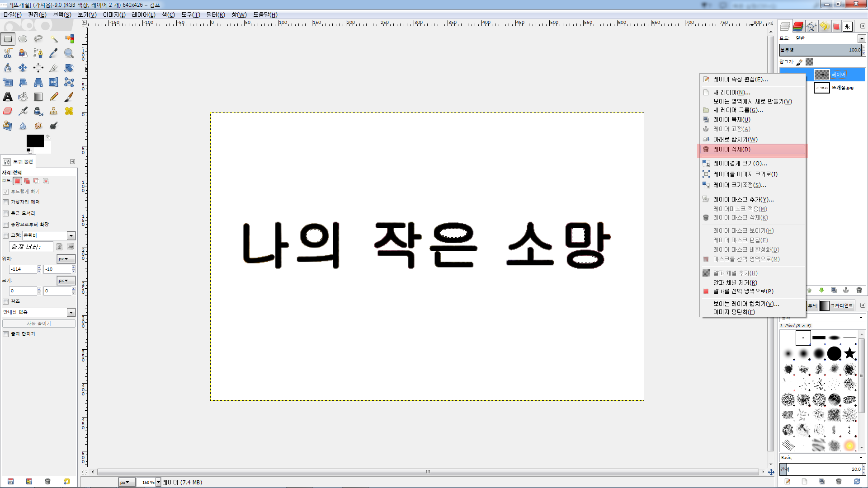Enable 줄여 합치기 checkbox
Image resolution: width=868 pixels, height=488 pixels.
[6, 334]
